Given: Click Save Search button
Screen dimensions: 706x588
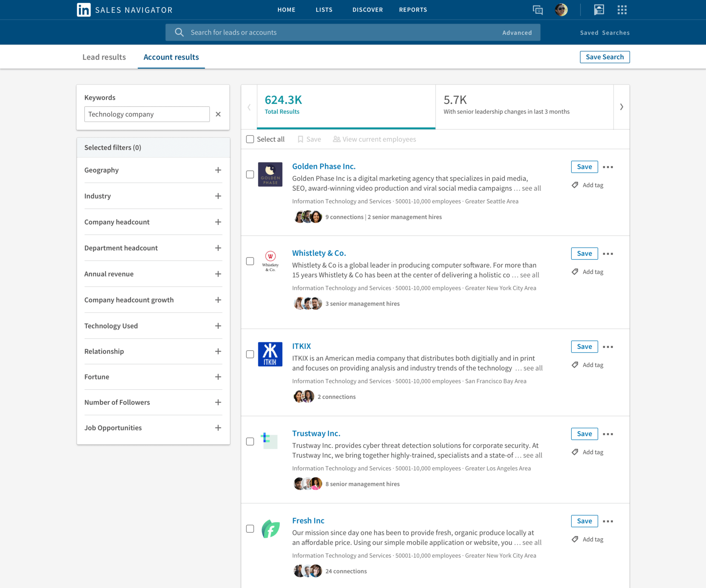Looking at the screenshot, I should click(x=605, y=57).
